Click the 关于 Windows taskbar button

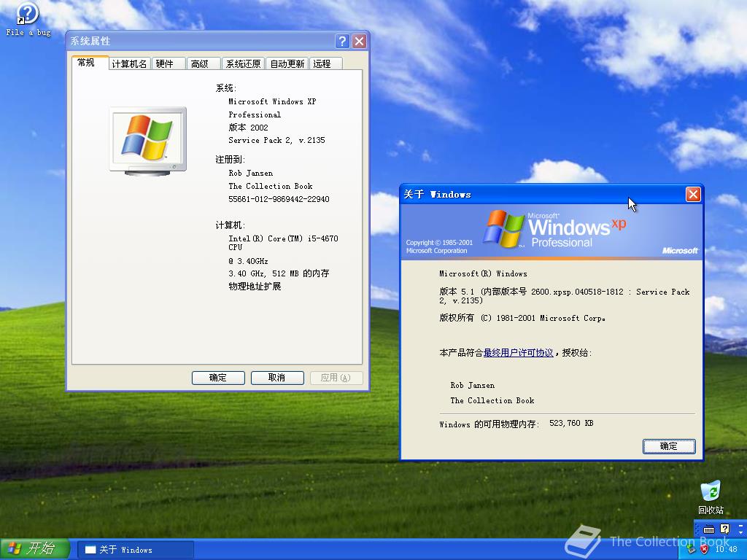click(x=136, y=550)
